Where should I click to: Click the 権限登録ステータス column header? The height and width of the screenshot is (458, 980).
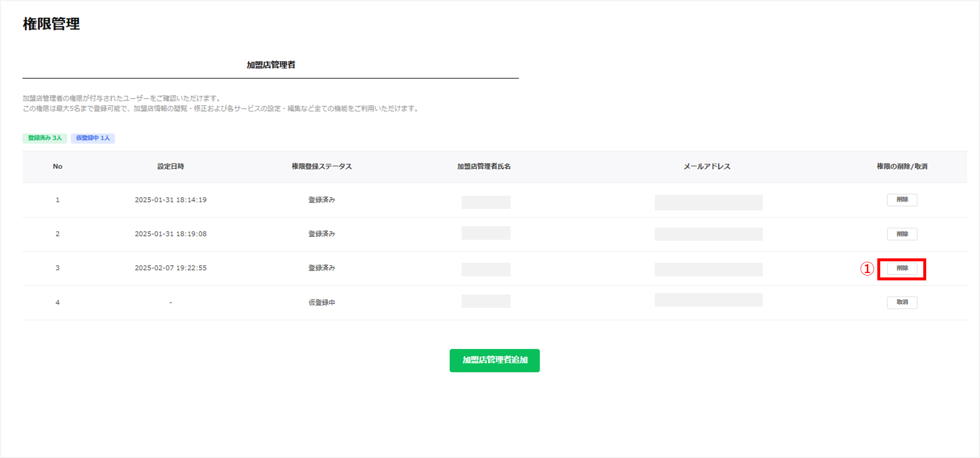point(321,166)
